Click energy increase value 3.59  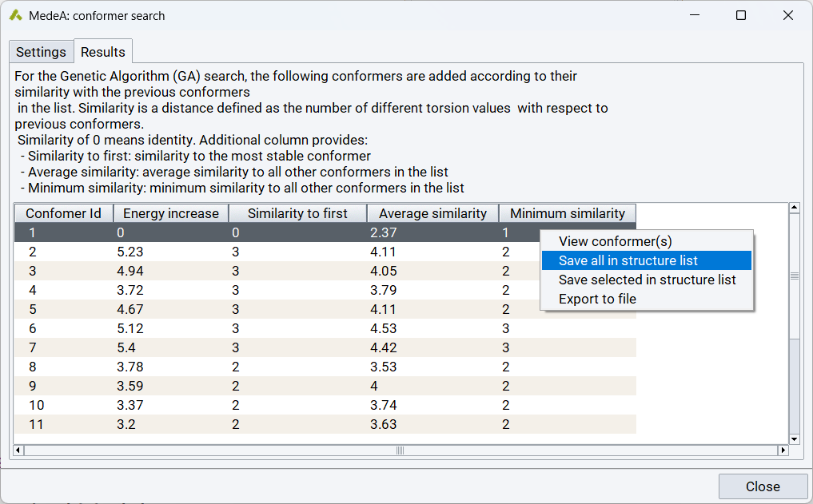(130, 386)
